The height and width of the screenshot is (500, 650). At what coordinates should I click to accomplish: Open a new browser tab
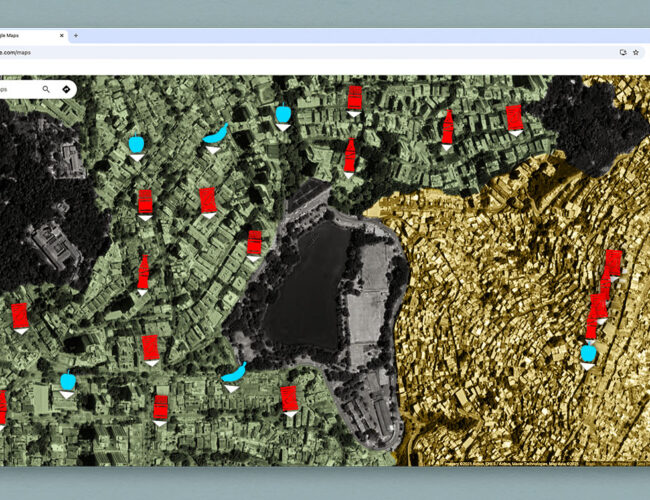pos(76,35)
